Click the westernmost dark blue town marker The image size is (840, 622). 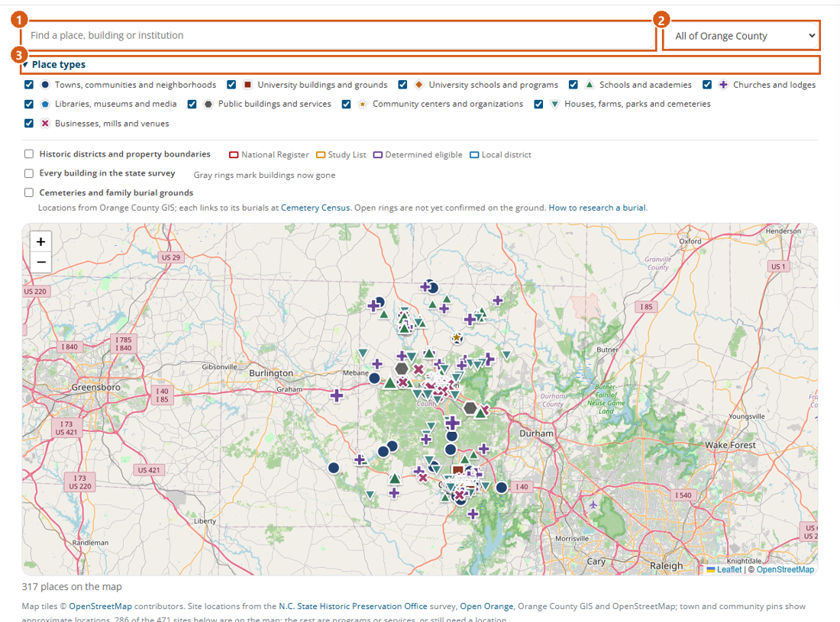(x=334, y=469)
